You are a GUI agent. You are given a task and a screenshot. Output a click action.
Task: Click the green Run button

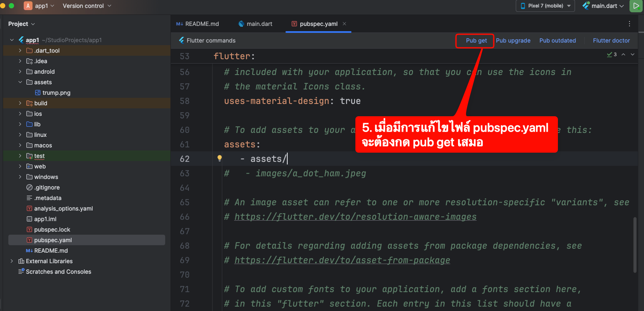click(636, 6)
